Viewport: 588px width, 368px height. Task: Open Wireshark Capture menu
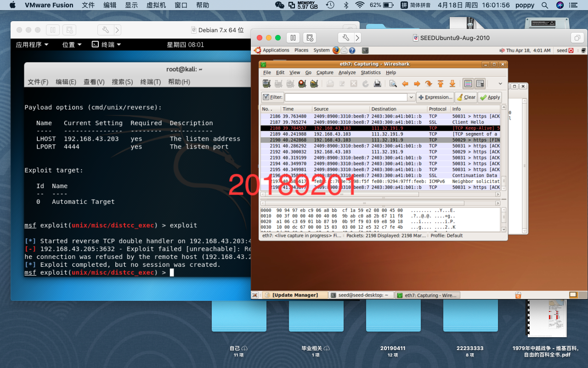[x=325, y=72]
